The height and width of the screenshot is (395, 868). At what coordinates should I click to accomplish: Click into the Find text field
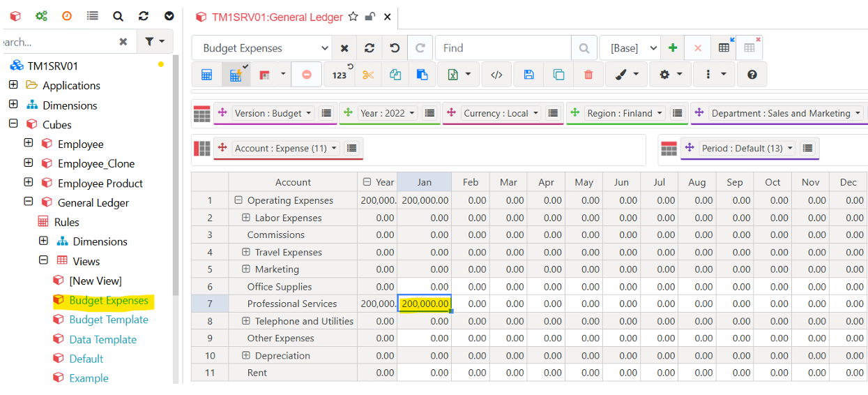(x=503, y=48)
